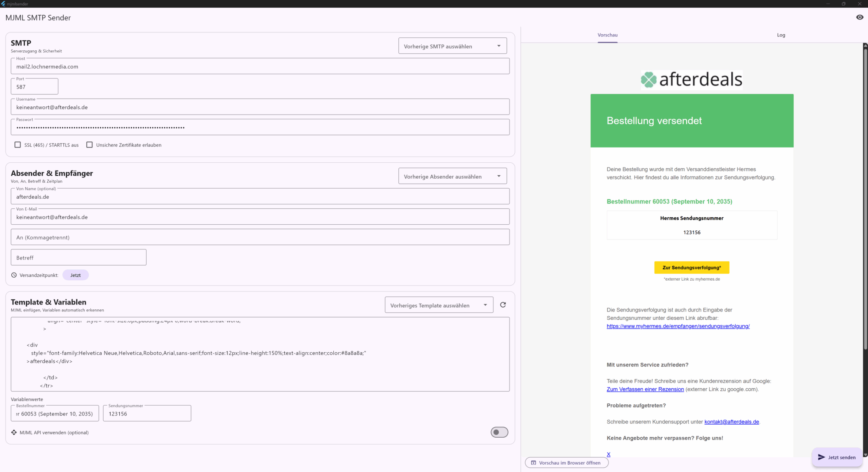Click the An (Kommagetrennt) recipient field
This screenshot has width=868, height=472.
(260, 237)
